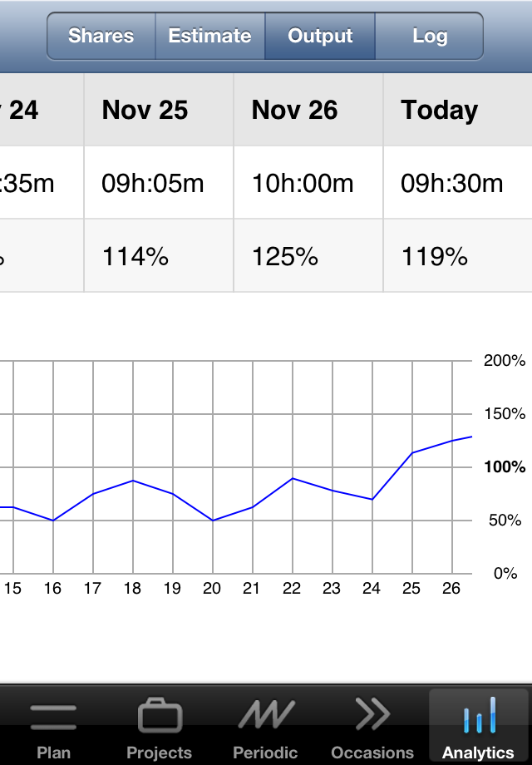This screenshot has width=532, height=765.
Task: Switch to the Log segment
Action: (430, 36)
